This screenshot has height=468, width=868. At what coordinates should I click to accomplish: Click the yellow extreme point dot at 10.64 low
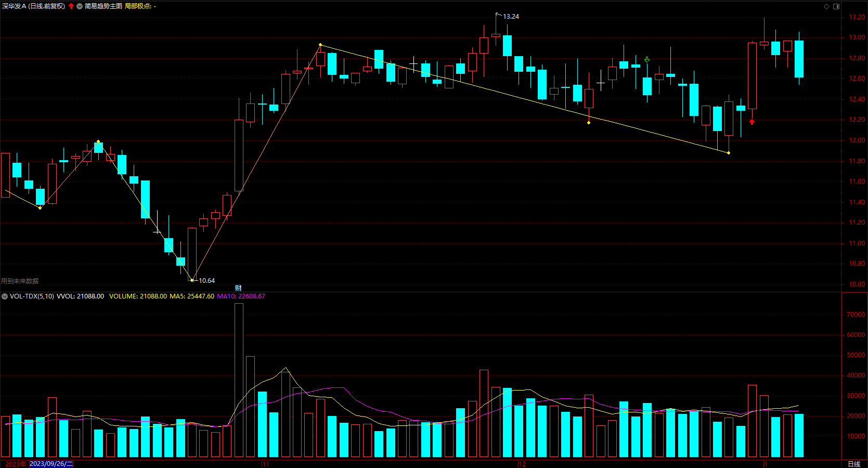point(192,280)
